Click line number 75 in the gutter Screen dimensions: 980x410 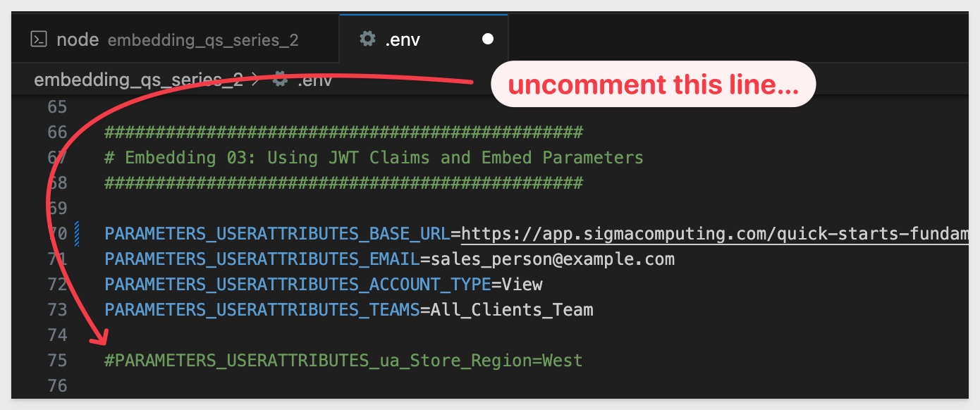click(x=57, y=361)
